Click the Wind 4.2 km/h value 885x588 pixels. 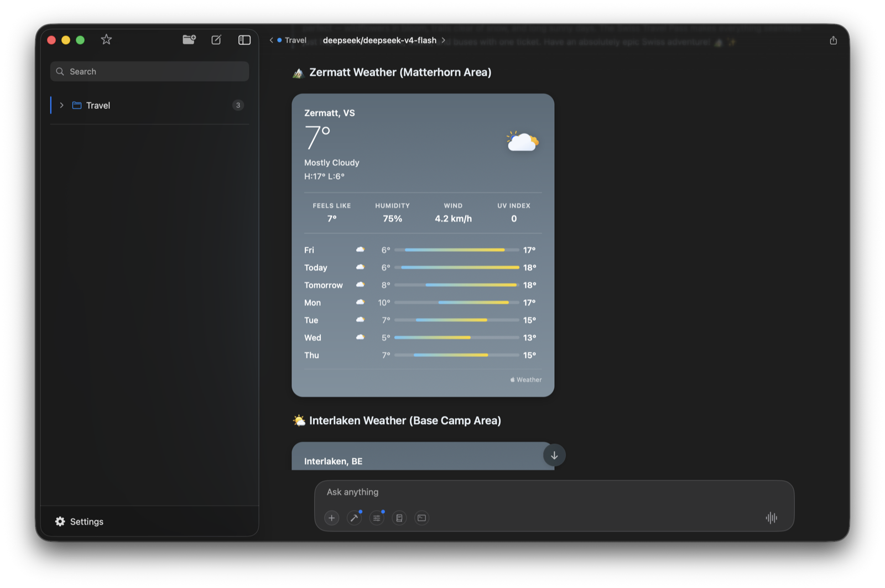click(x=453, y=219)
